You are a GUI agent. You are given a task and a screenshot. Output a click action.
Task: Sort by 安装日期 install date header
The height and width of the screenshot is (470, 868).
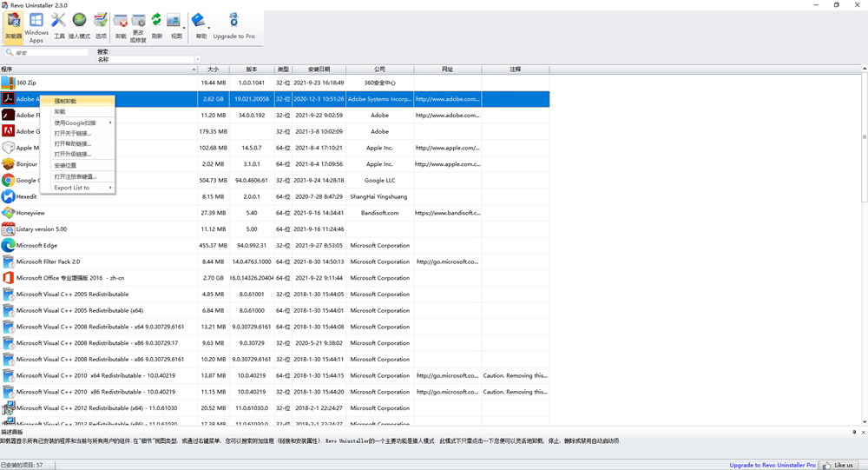point(319,70)
